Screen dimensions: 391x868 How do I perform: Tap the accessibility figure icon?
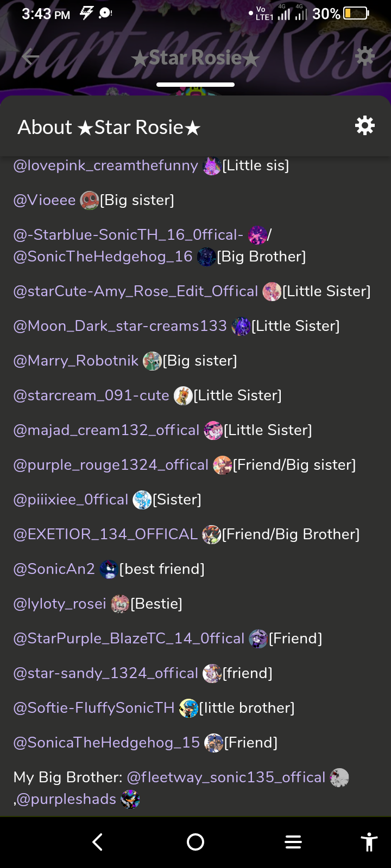click(x=369, y=842)
